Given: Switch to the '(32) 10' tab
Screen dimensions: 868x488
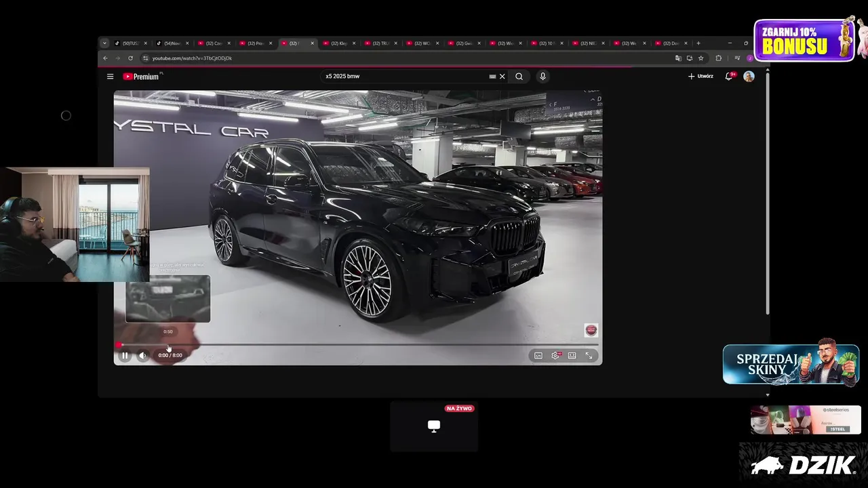Looking at the screenshot, I should [546, 43].
